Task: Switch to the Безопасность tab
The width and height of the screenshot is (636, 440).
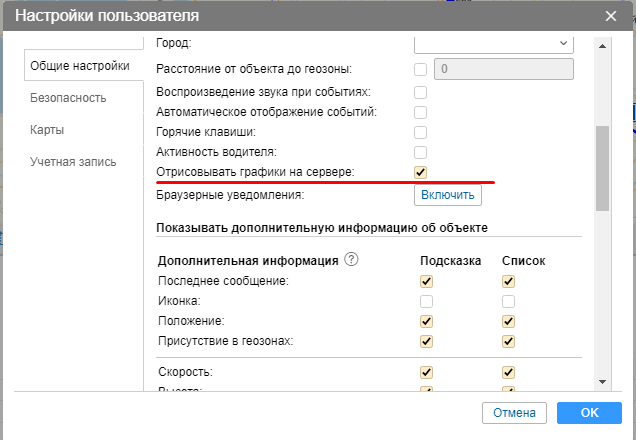Action: (68, 98)
